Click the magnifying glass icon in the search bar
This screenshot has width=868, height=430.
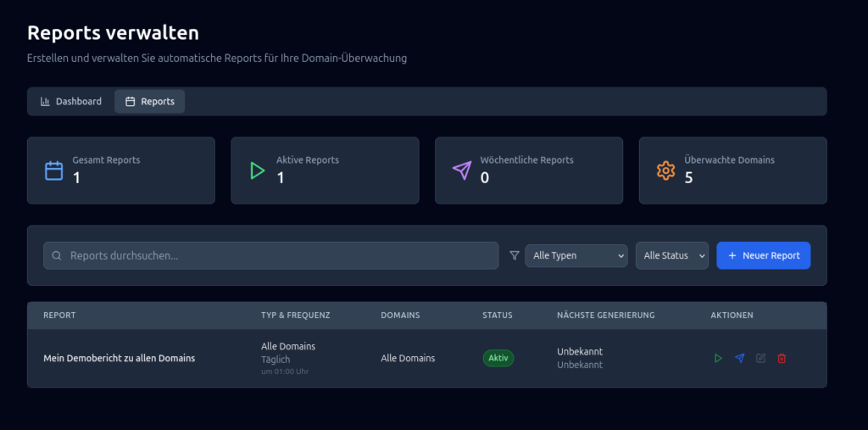click(x=57, y=256)
